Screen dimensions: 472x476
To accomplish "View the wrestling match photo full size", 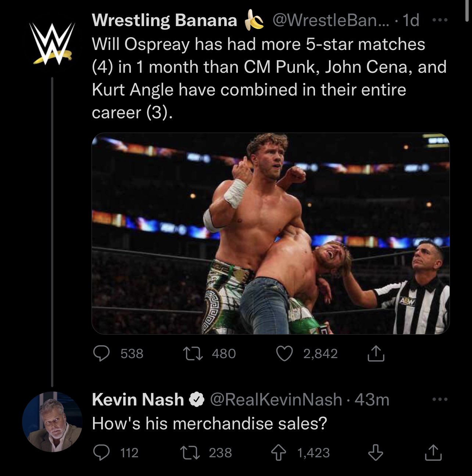I will click(271, 234).
